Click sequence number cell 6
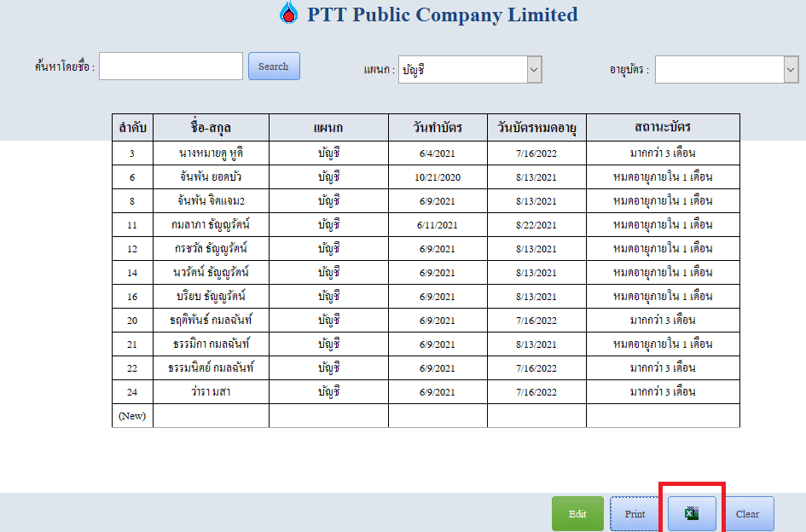The image size is (806, 532). click(x=132, y=176)
